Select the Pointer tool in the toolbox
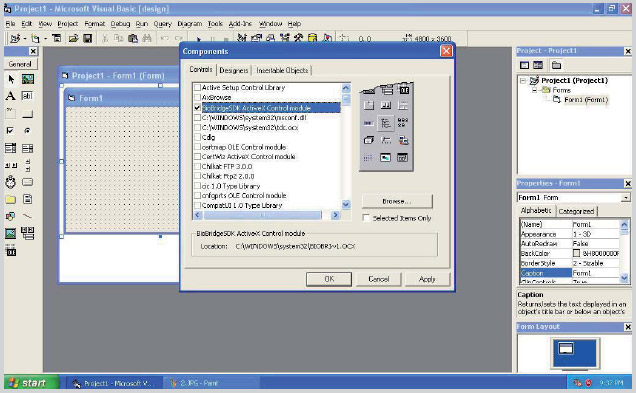The image size is (636, 393). tap(11, 79)
